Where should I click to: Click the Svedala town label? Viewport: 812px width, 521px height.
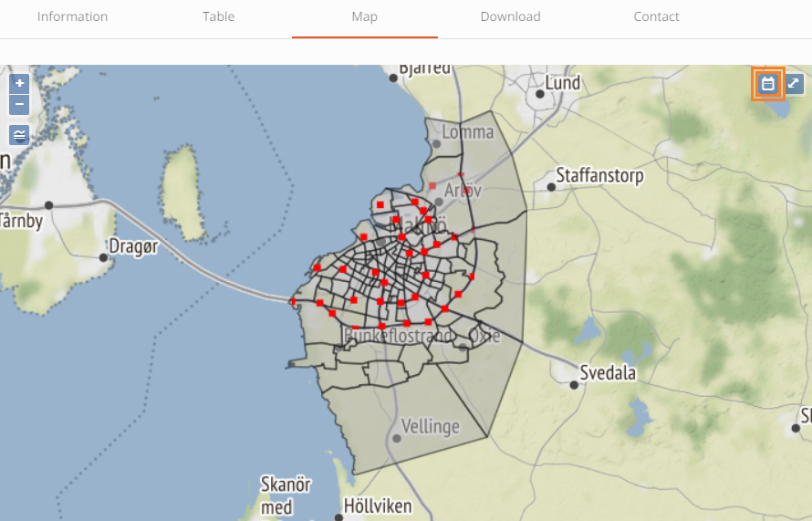point(608,372)
